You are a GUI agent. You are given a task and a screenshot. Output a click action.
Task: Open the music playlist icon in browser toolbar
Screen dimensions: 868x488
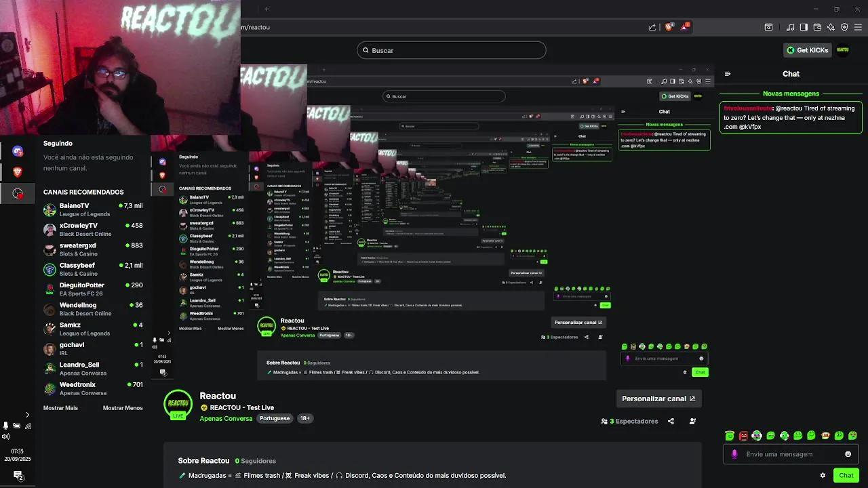point(790,27)
